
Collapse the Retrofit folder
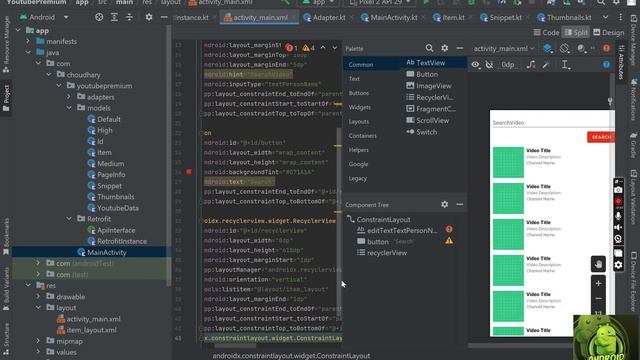click(69, 219)
